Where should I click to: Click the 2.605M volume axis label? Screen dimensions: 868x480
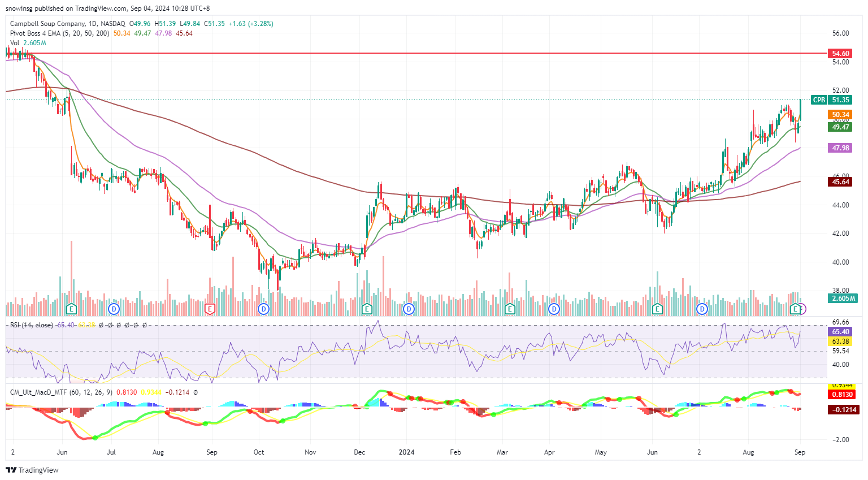(844, 298)
